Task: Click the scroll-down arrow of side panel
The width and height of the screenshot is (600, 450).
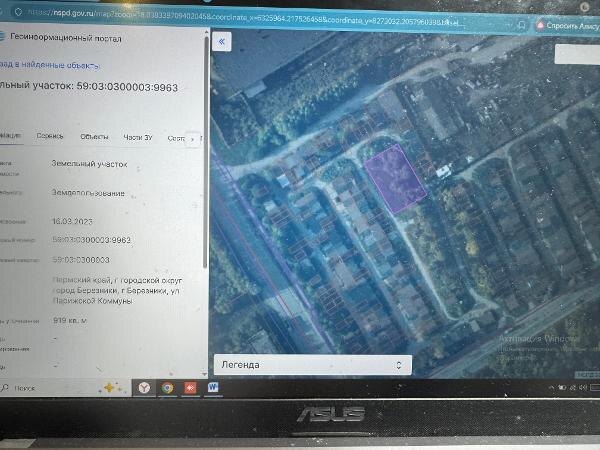Action: pyautogui.click(x=205, y=374)
